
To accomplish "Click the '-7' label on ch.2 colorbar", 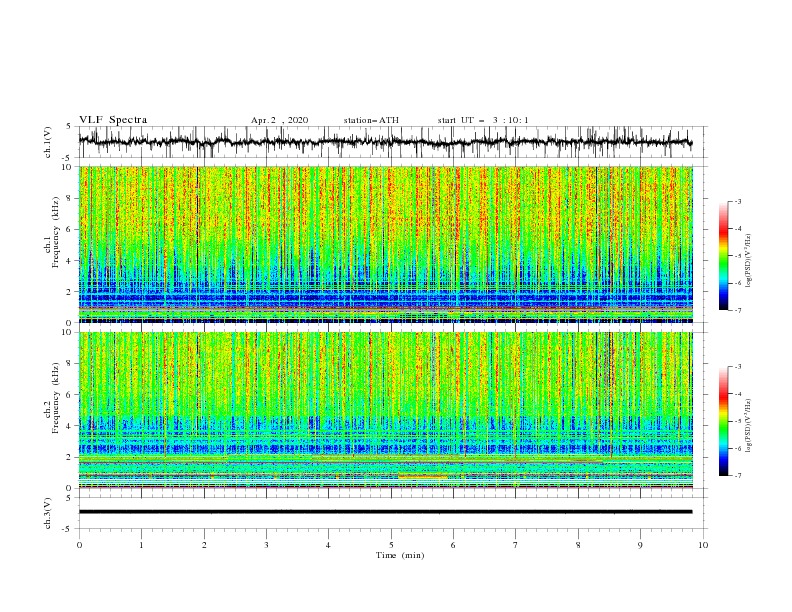I will (x=737, y=476).
